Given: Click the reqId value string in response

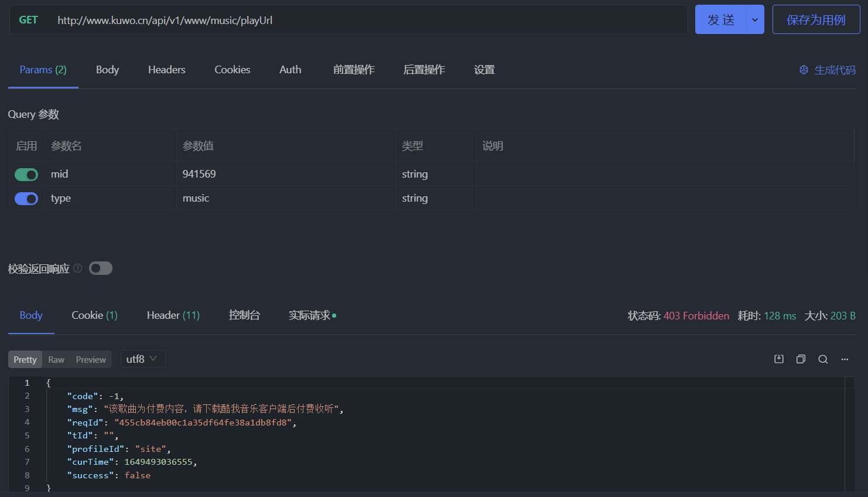Looking at the screenshot, I should pos(203,423).
